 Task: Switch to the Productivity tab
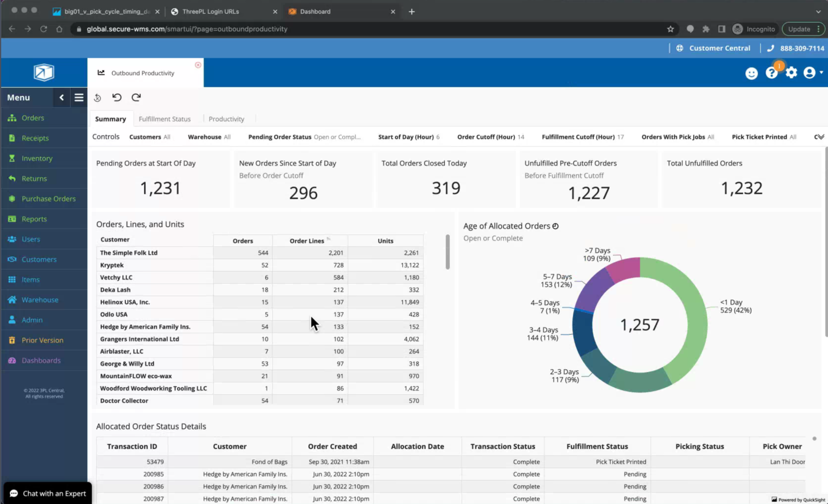pyautogui.click(x=226, y=119)
